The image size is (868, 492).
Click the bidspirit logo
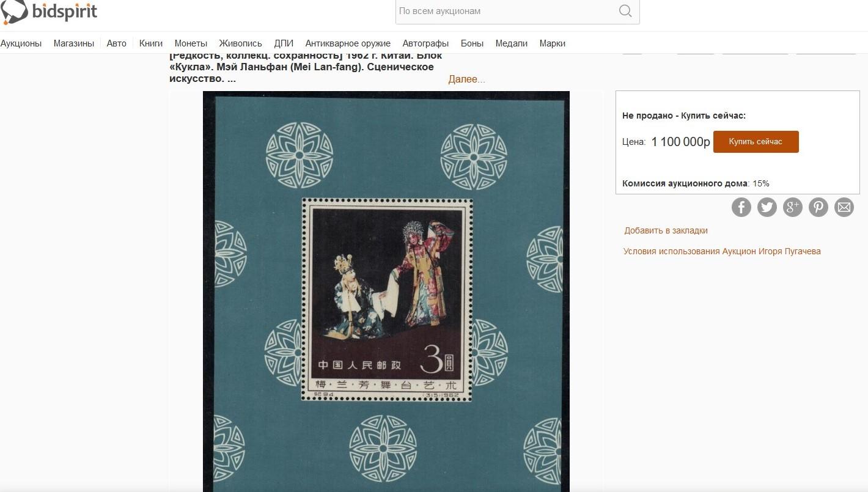tap(49, 12)
